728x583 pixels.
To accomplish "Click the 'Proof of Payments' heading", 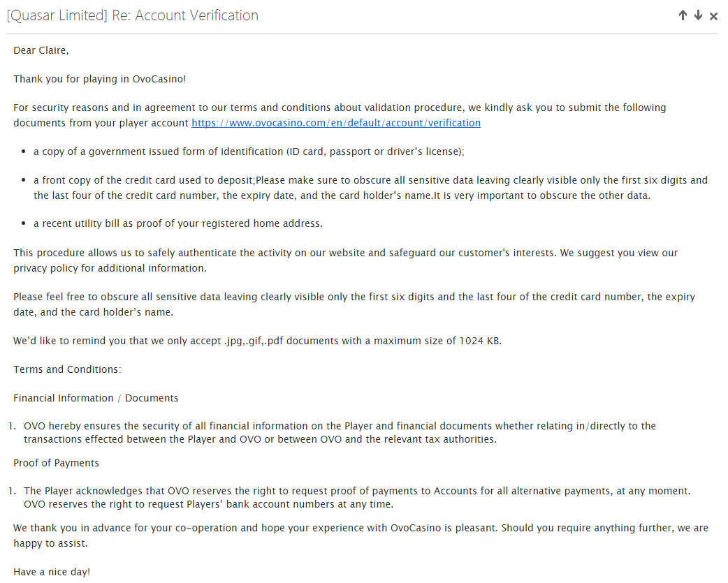I will (56, 464).
